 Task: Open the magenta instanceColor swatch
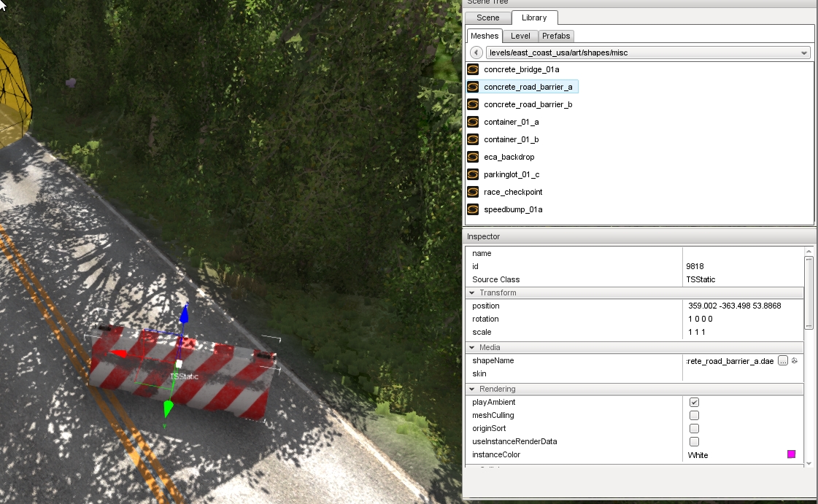point(792,454)
